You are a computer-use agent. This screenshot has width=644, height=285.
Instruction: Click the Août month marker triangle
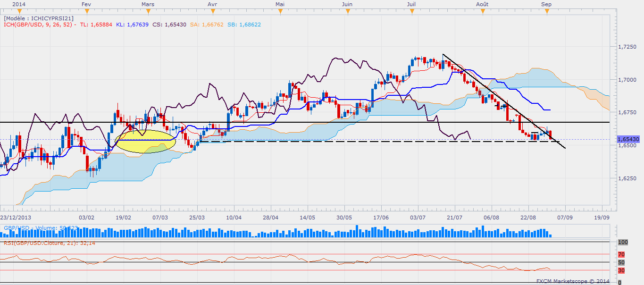[x=482, y=10]
